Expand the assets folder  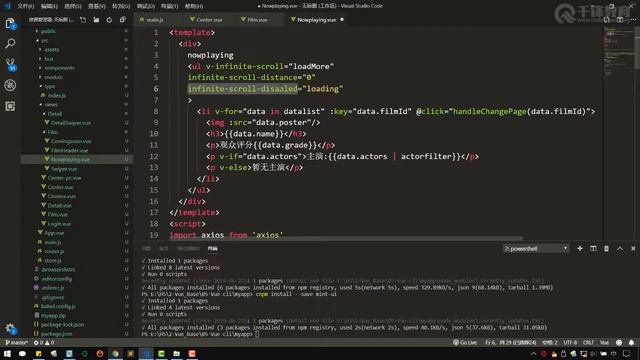pos(51,49)
